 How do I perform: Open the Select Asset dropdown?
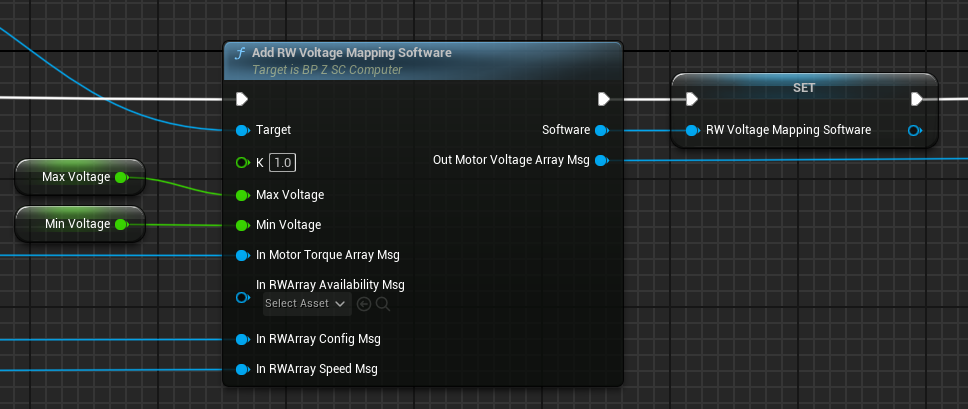(305, 303)
